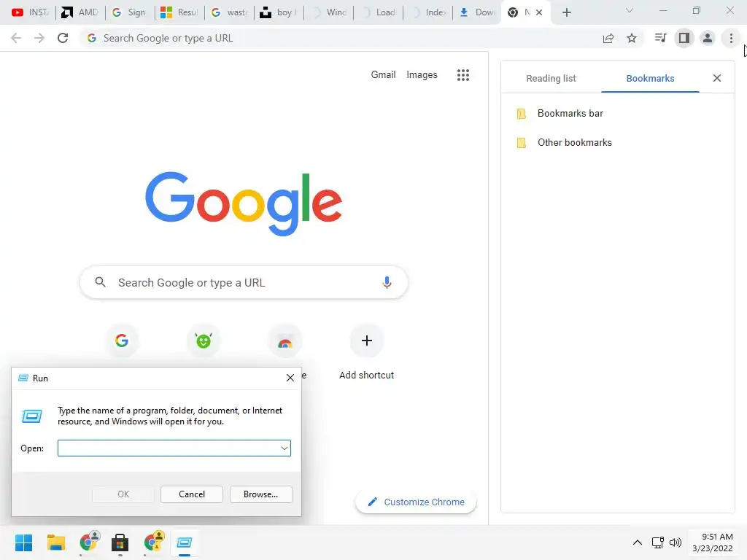Open the Google shortcut tile
747x560 pixels.
122,341
